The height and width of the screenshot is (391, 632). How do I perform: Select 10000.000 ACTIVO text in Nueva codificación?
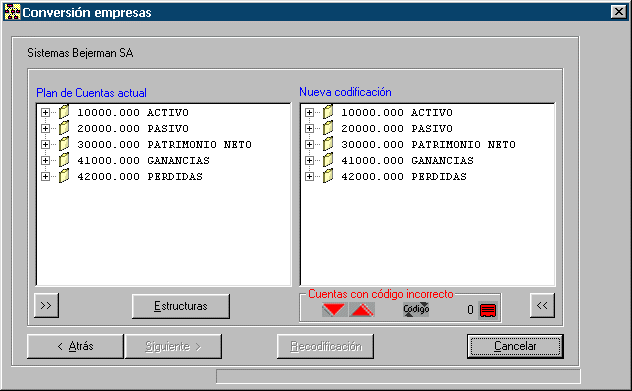397,112
